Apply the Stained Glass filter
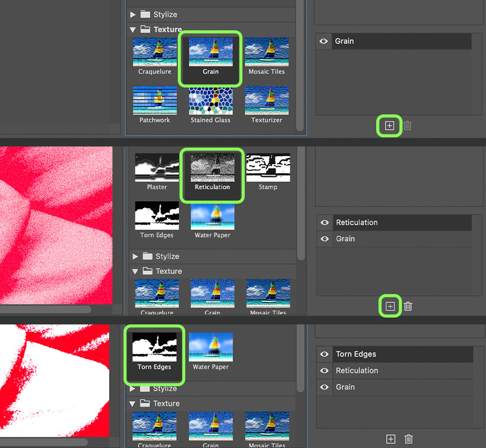 point(210,102)
